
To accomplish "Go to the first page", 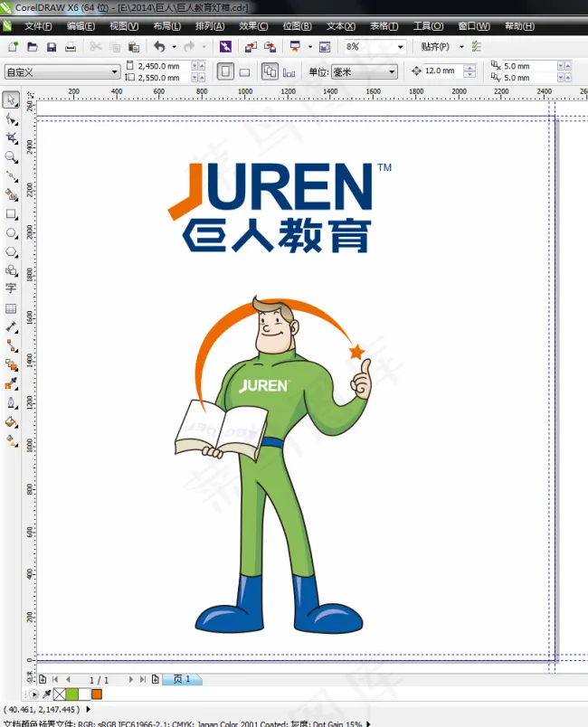I will tap(55, 679).
